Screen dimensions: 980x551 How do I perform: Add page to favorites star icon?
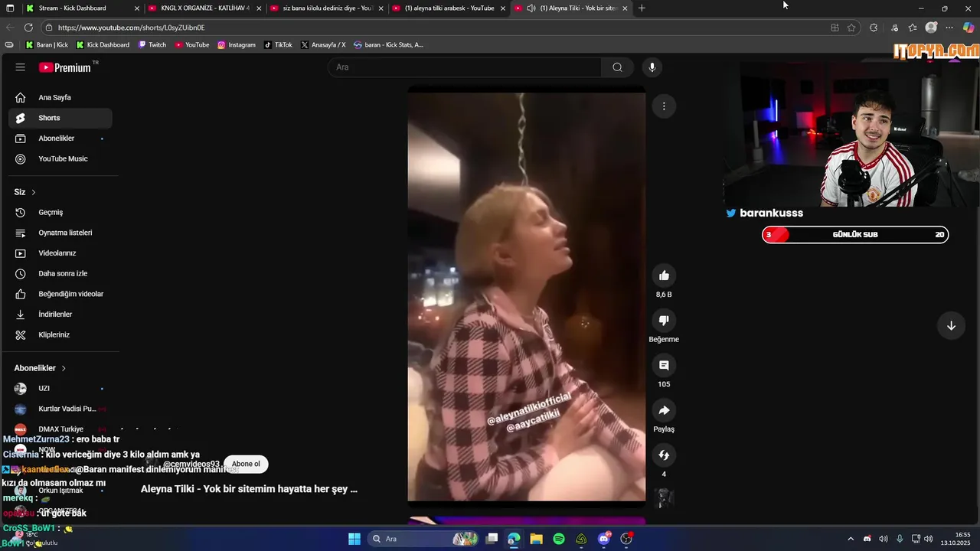[x=851, y=28]
